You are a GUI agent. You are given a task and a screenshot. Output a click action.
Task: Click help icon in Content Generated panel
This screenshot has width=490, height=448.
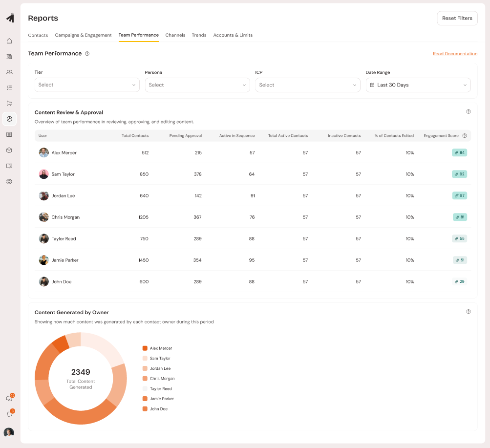468,312
